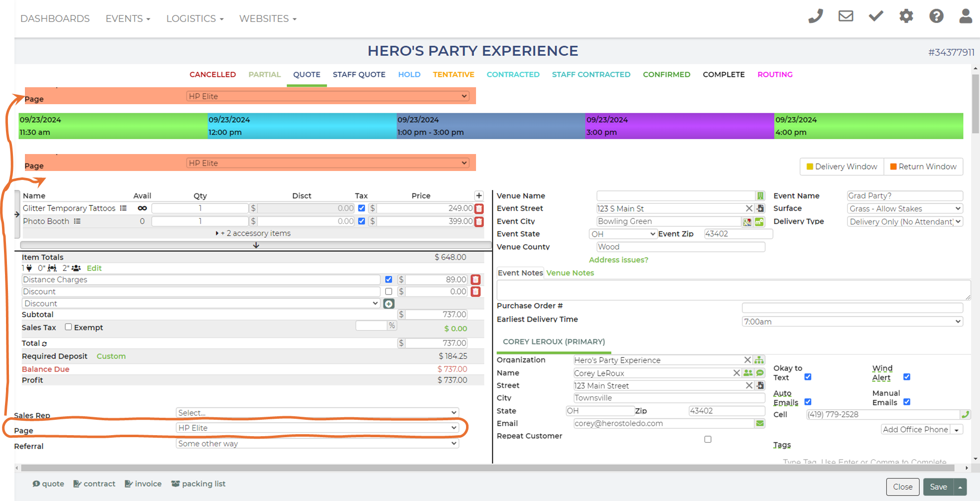
Task: Open the packing list link
Action: [x=198, y=484]
